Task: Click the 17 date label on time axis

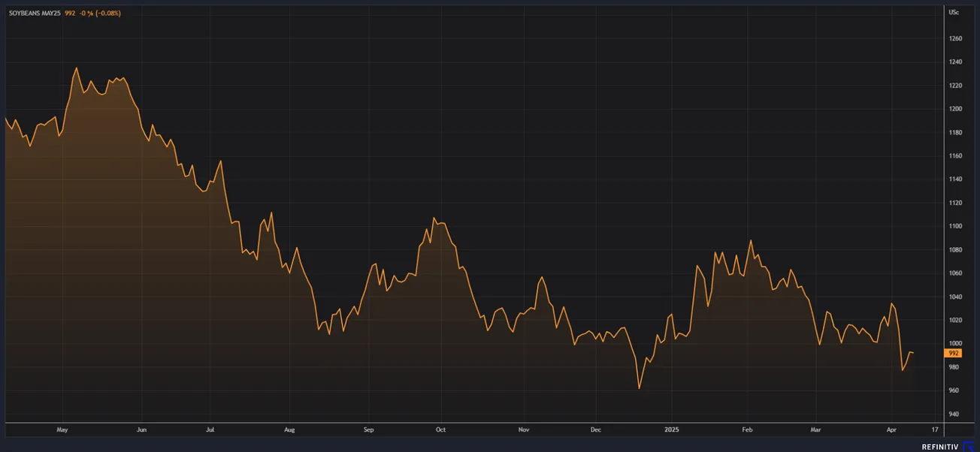Action: coord(934,429)
